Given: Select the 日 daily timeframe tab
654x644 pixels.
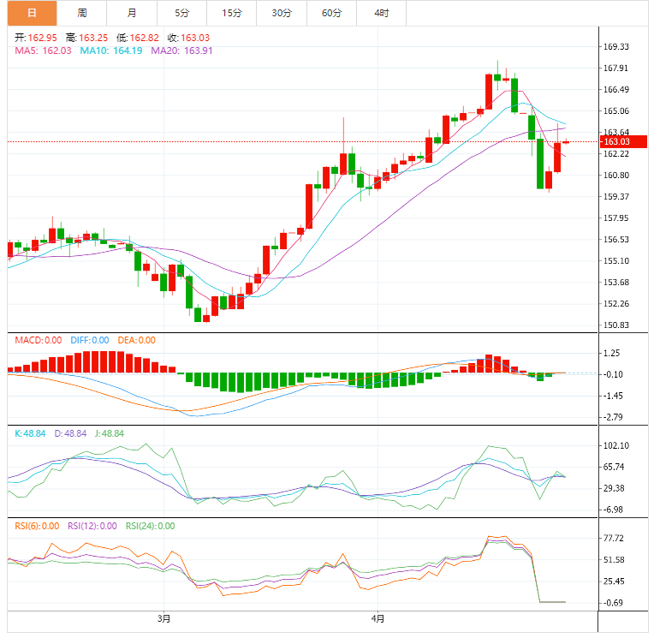Looking at the screenshot, I should (x=33, y=13).
